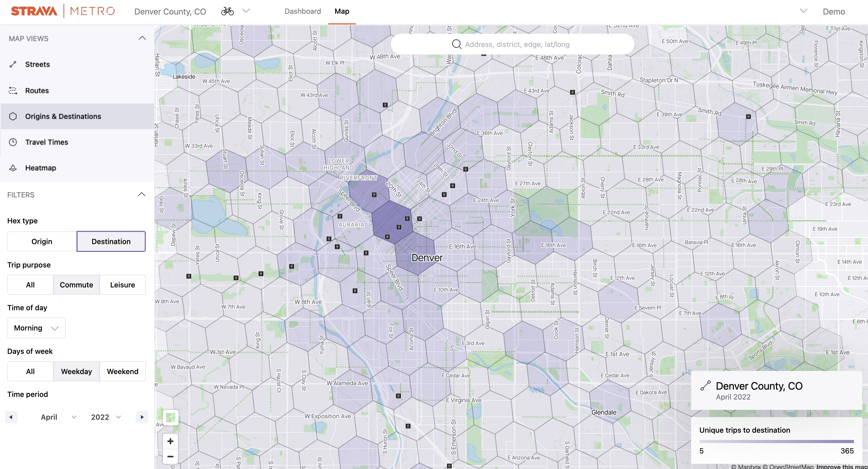Click the transit icon near Lipan St

click(355, 291)
